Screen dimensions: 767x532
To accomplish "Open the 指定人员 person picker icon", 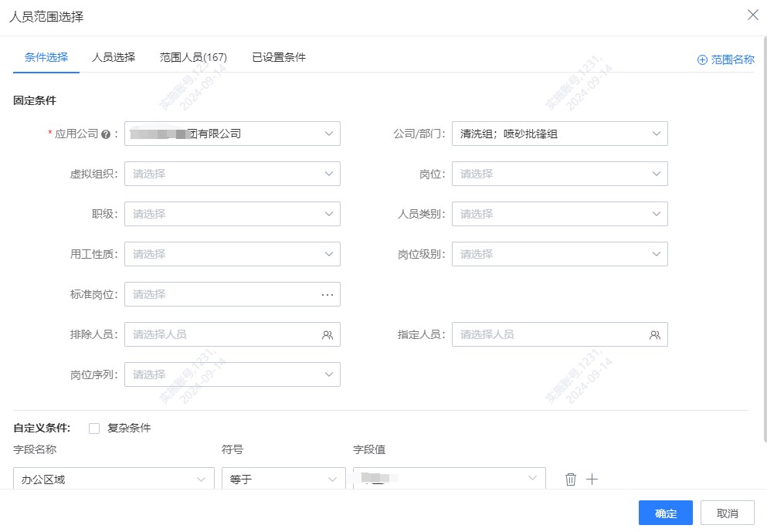I will 655,334.
